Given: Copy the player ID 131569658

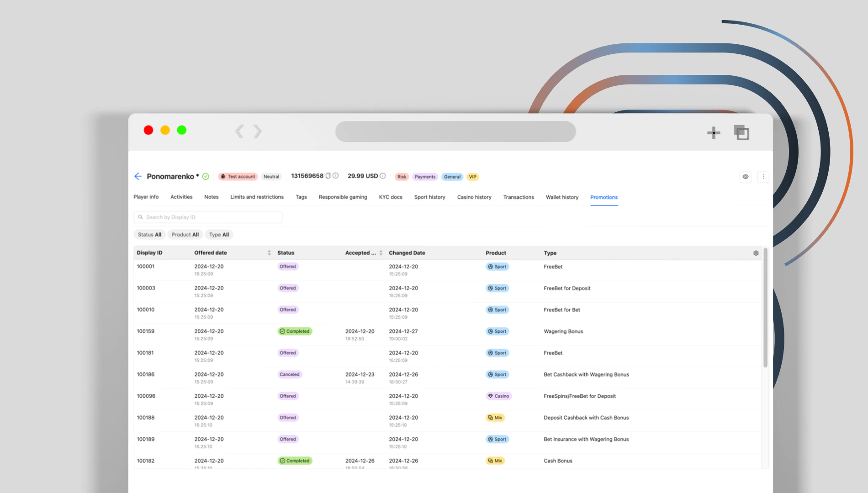Looking at the screenshot, I should click(x=328, y=176).
